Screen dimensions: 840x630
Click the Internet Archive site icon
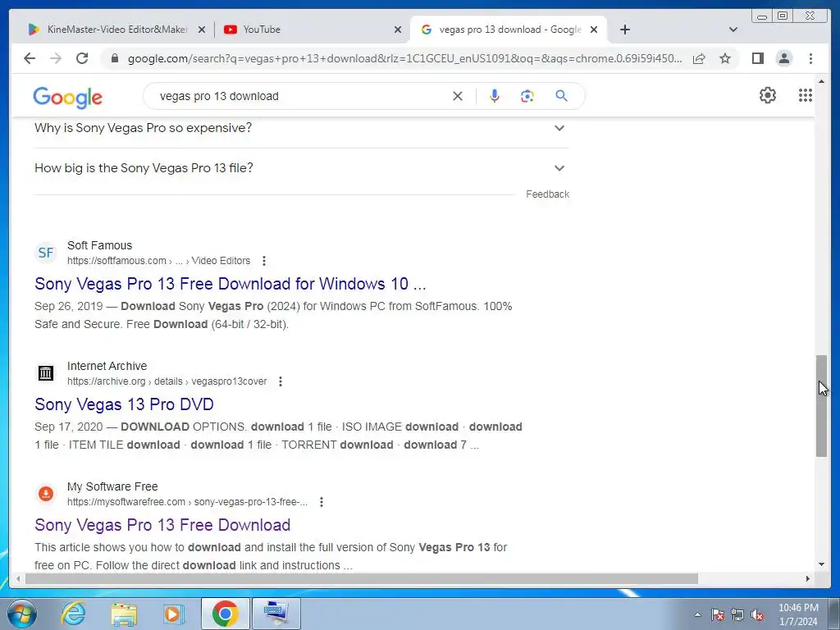click(46, 373)
